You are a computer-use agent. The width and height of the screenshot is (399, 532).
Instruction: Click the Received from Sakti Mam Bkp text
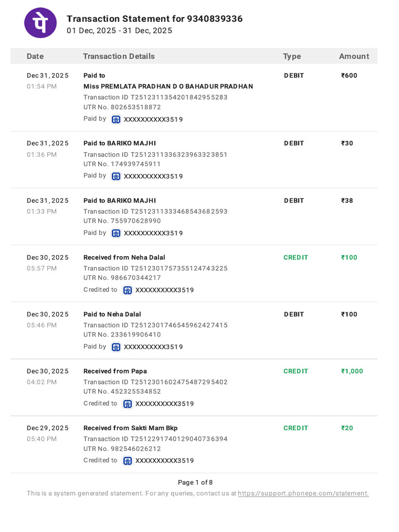pyautogui.click(x=130, y=428)
